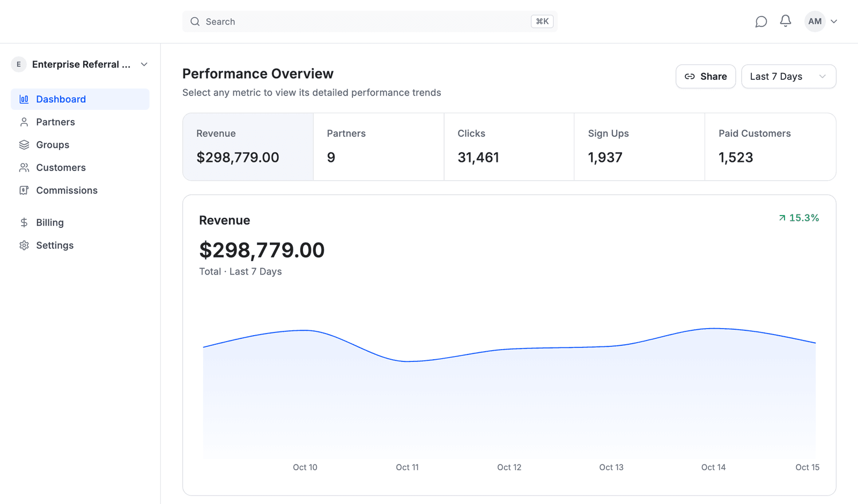Expand the account menu chevron
The width and height of the screenshot is (858, 504).
click(x=834, y=21)
